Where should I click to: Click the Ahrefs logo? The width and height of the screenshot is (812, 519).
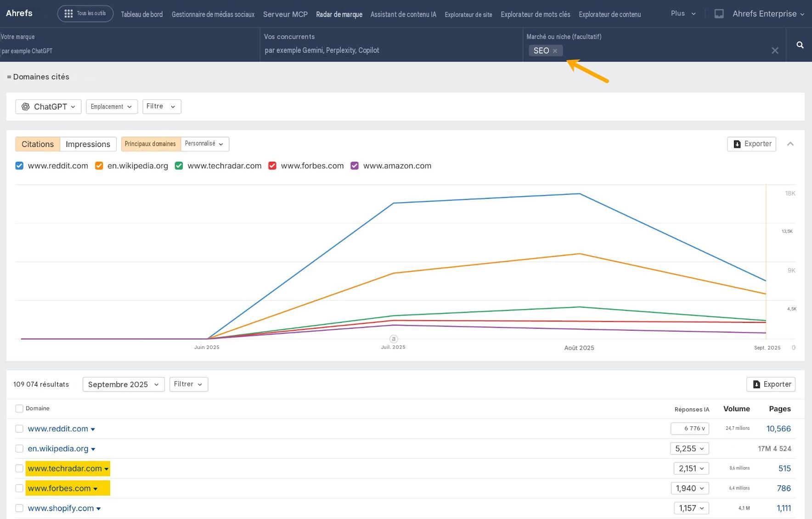click(19, 13)
